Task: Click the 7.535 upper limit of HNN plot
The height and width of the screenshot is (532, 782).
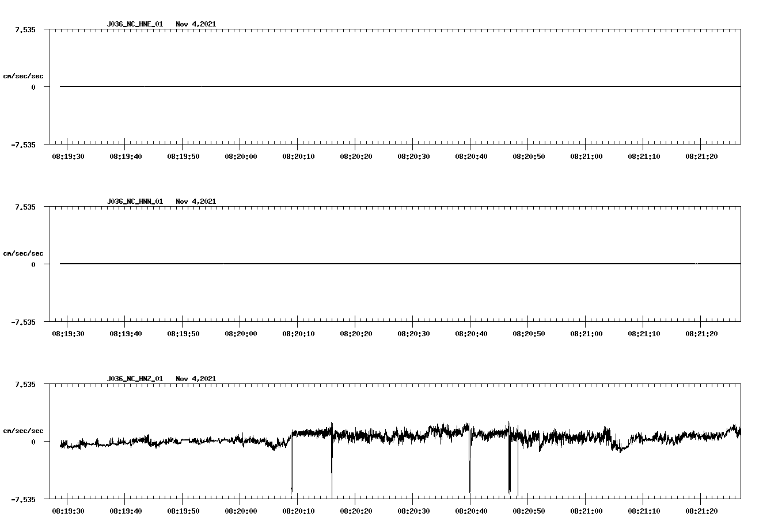Action: tap(25, 207)
